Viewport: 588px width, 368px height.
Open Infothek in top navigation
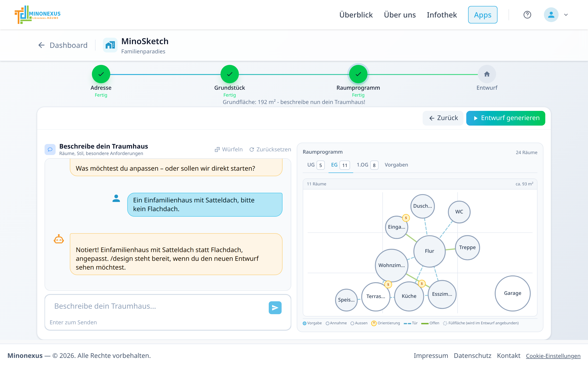point(442,15)
